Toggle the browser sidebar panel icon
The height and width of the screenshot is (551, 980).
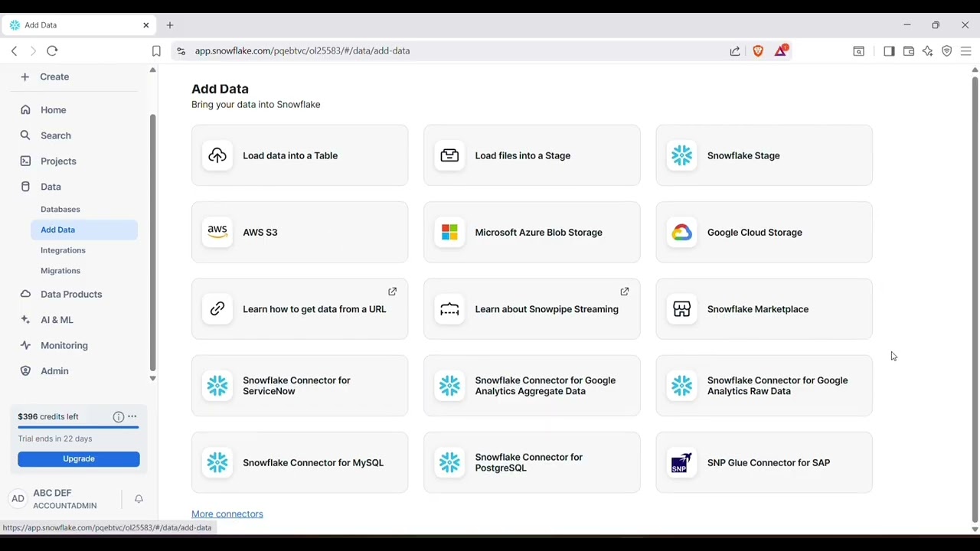tap(889, 51)
